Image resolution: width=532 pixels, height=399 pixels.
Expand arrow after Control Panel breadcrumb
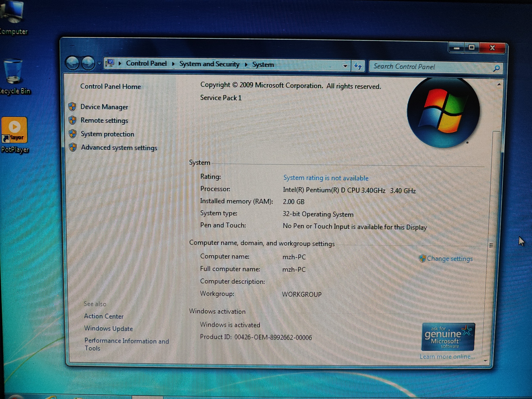(x=173, y=64)
